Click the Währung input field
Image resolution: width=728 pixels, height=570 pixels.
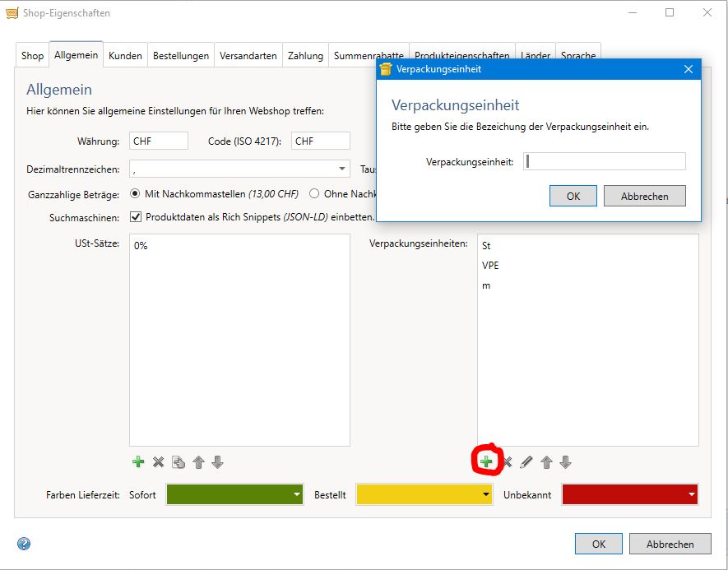[158, 141]
